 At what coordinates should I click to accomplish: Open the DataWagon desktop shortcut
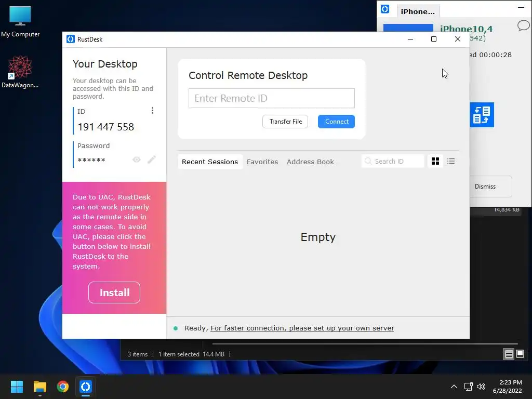coord(20,72)
